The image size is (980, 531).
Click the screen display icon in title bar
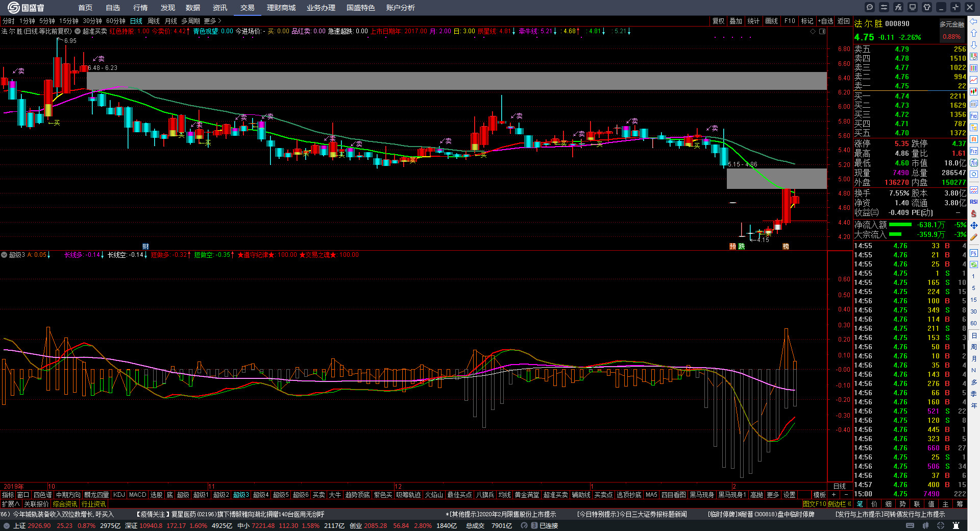coord(913,7)
